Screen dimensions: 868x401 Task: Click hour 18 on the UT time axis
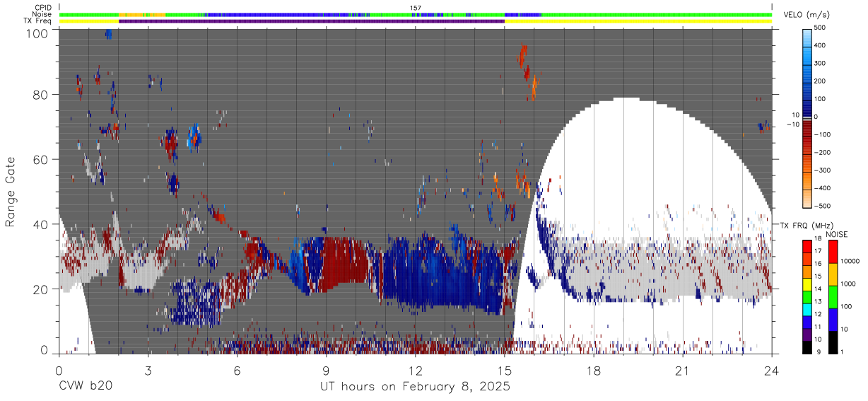point(594,371)
